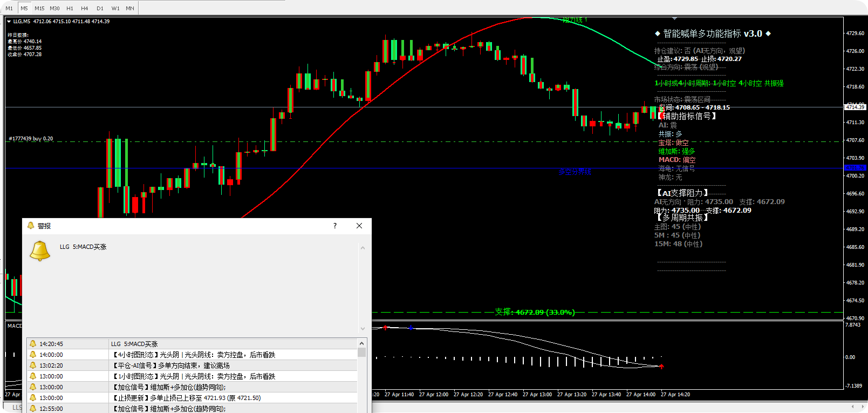The height and width of the screenshot is (413, 868).
Task: Click the '止盈: 4729.85 止损: 4720.27' text
Action: point(699,59)
